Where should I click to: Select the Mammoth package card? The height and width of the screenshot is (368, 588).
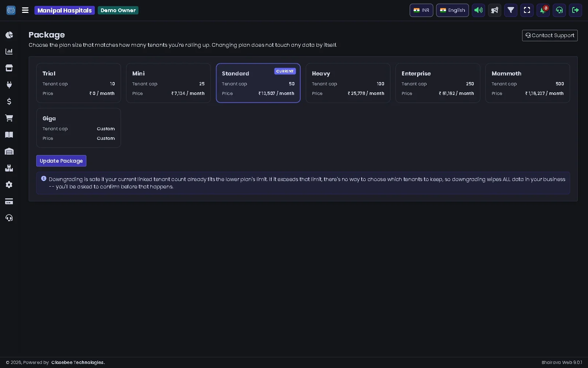[528, 83]
